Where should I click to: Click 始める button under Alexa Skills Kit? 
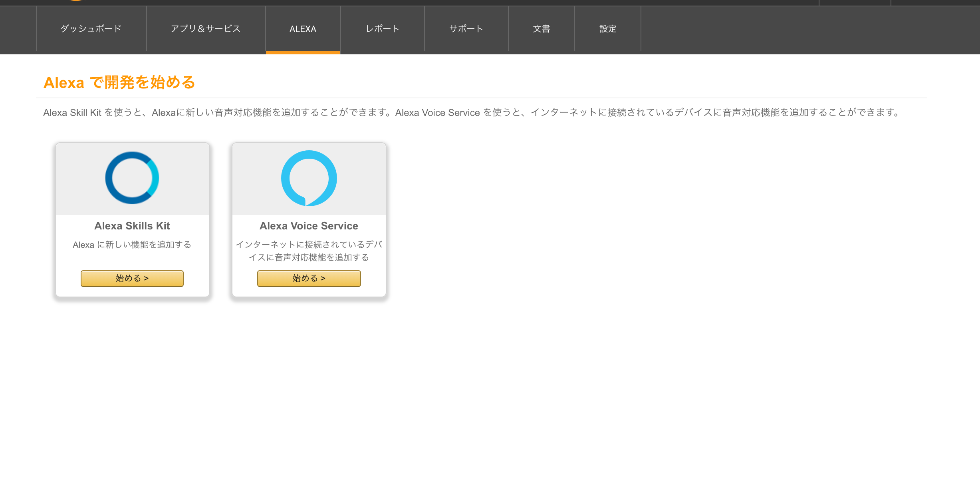click(132, 279)
